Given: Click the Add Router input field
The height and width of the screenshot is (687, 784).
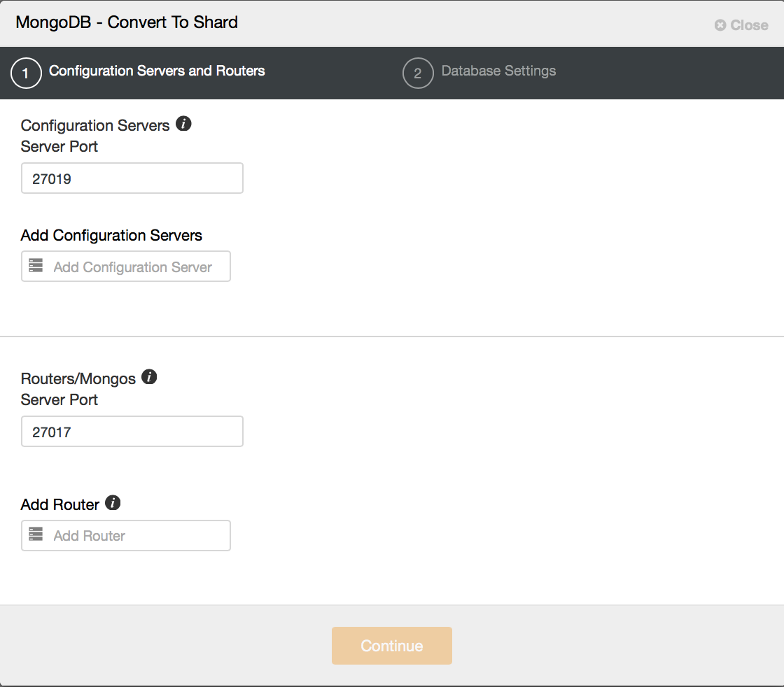Looking at the screenshot, I should [126, 536].
